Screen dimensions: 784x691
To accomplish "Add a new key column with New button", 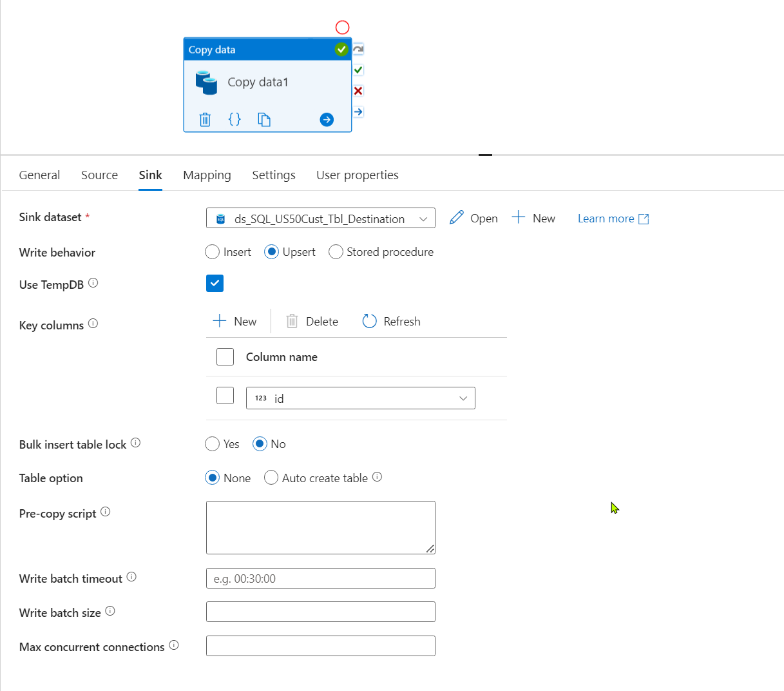I will tap(235, 320).
